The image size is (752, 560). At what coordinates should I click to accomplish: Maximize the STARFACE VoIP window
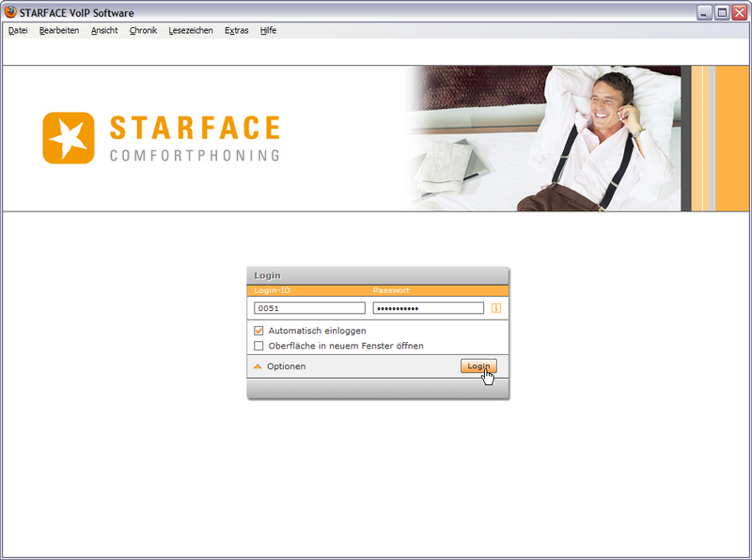pos(722,12)
